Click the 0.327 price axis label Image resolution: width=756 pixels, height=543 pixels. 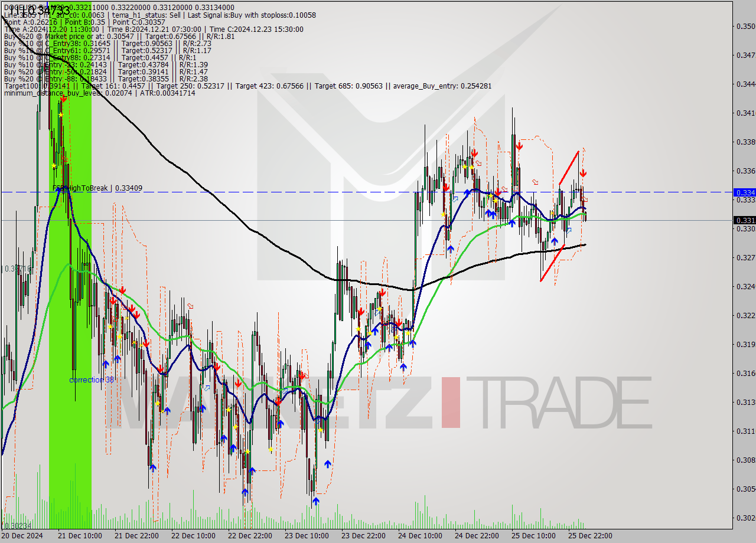tap(745, 257)
